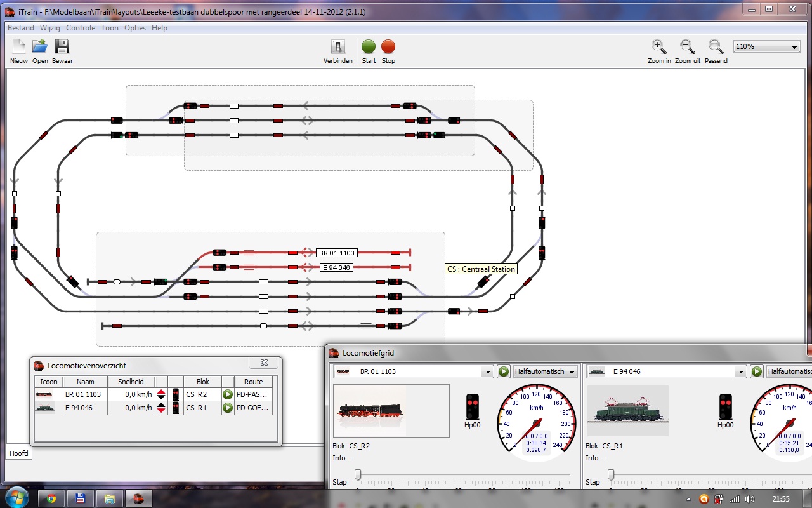Click the CS_R2 block cell in overview
The image size is (812, 508).
pyautogui.click(x=202, y=394)
